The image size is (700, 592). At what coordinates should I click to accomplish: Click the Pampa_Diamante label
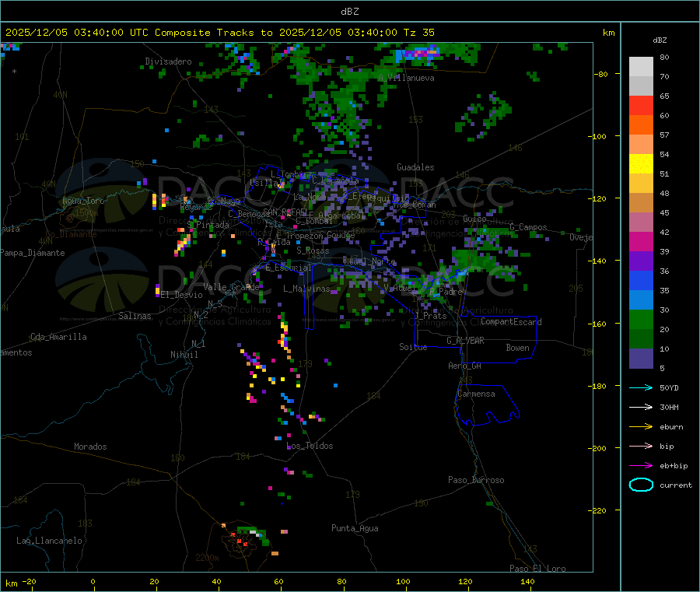click(32, 253)
